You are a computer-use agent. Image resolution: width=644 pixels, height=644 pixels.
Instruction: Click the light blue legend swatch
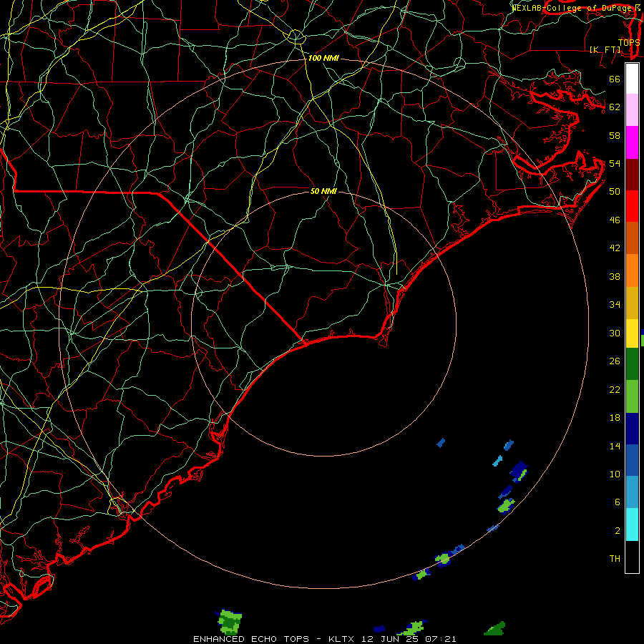(632, 492)
